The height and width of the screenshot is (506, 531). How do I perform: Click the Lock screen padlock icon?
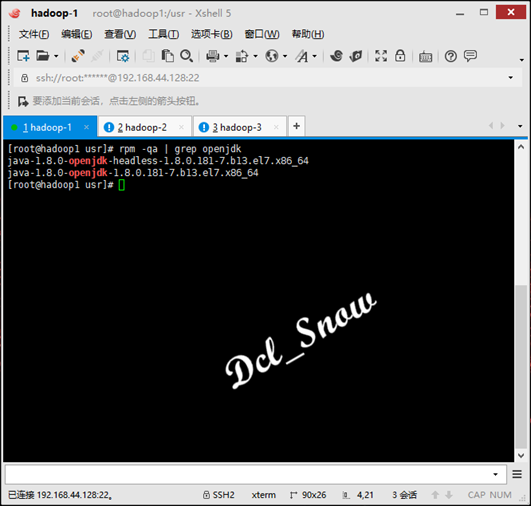point(400,56)
